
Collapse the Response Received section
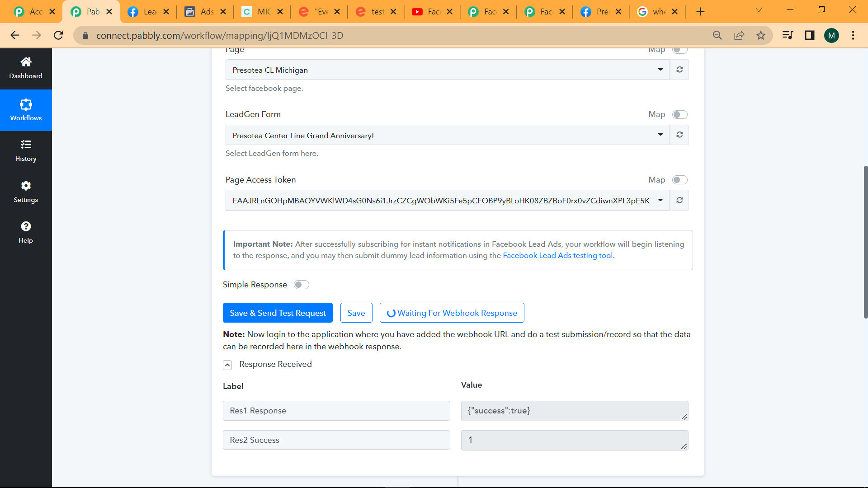point(227,365)
